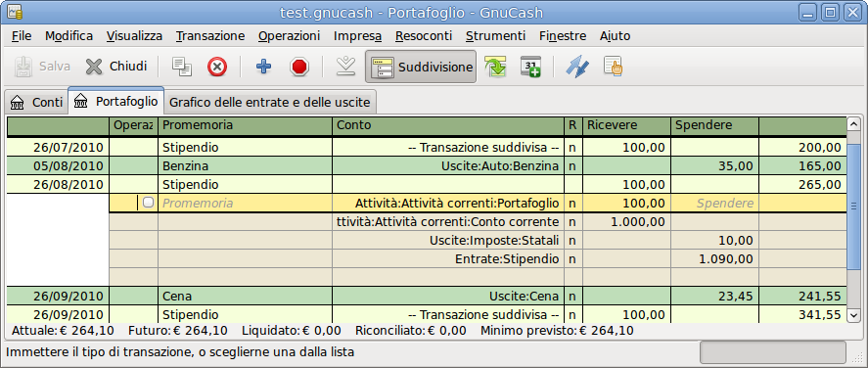Click the Conto column header
This screenshot has width=868, height=368.
448,125
